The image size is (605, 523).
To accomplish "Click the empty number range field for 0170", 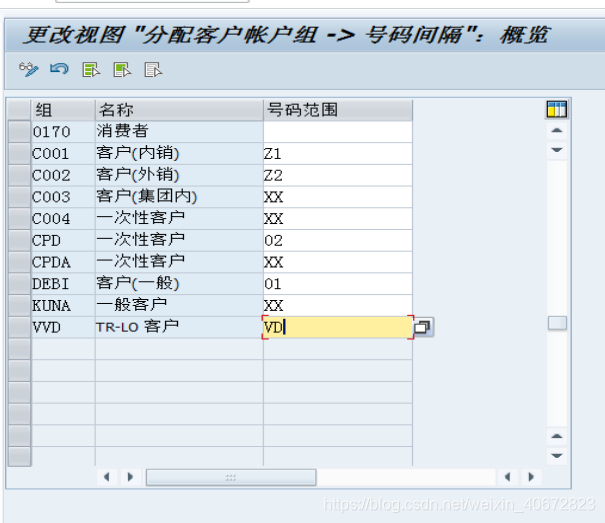I will 338,132.
